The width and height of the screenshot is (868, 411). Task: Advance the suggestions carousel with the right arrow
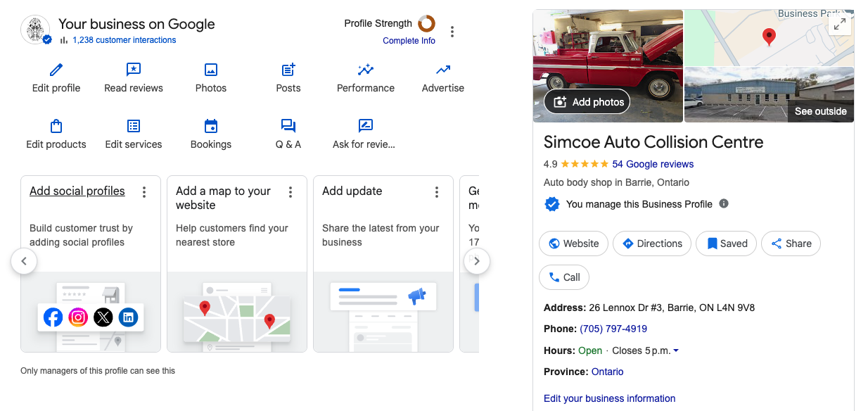(x=477, y=261)
